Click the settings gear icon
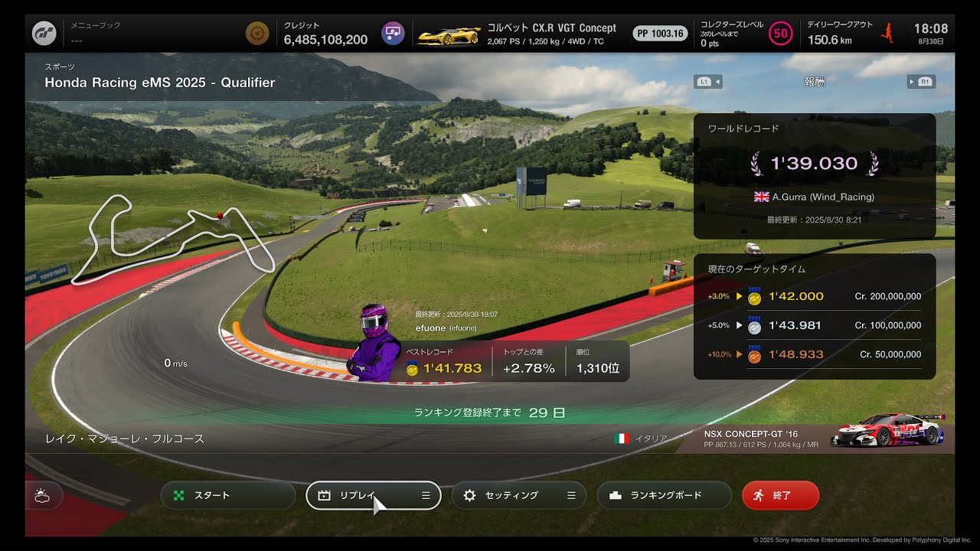 469,496
